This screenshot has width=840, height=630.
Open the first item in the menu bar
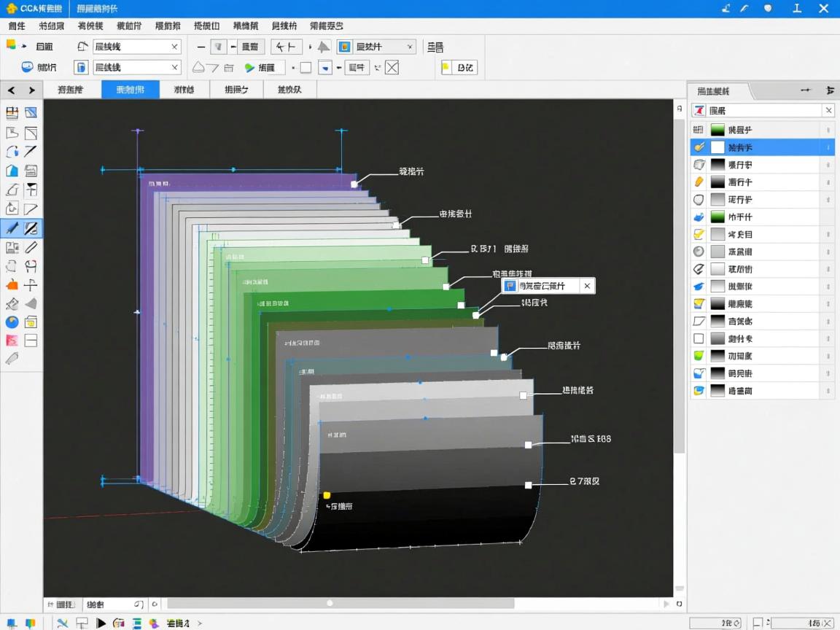click(16, 26)
